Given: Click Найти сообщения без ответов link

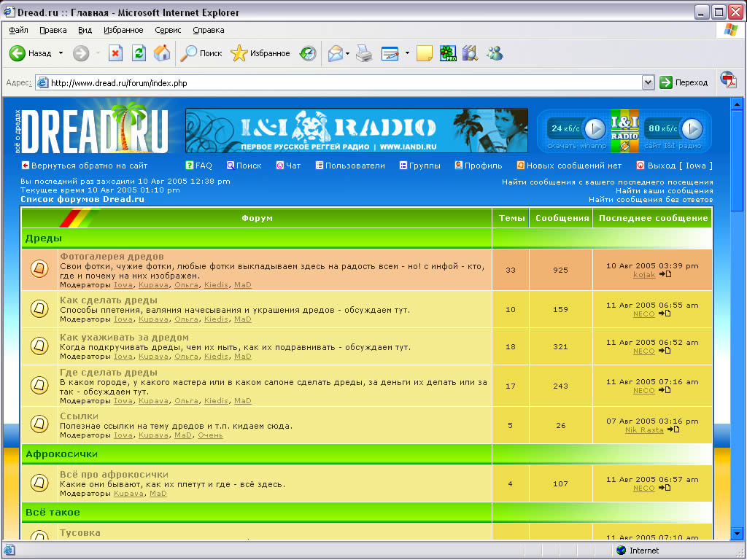Looking at the screenshot, I should [651, 200].
